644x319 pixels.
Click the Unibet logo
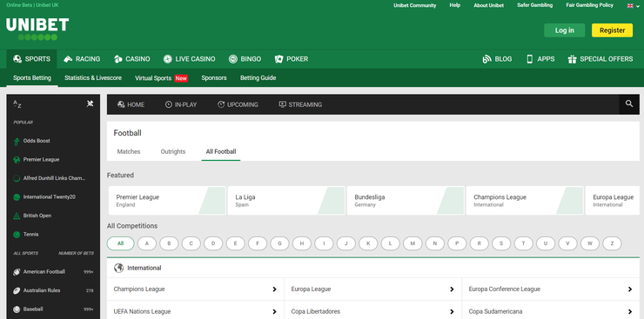(x=37, y=29)
